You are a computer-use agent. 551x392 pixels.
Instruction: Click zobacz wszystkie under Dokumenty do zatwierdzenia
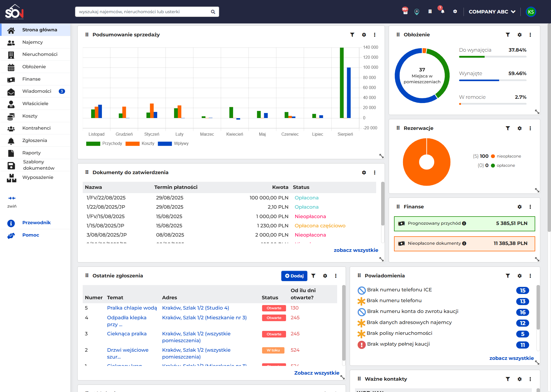[356, 250]
